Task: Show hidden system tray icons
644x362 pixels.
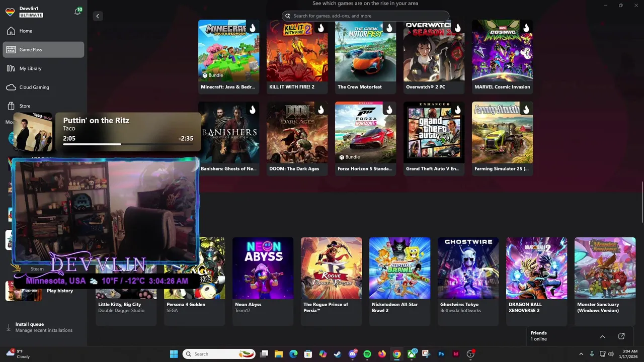Action: [581, 354]
